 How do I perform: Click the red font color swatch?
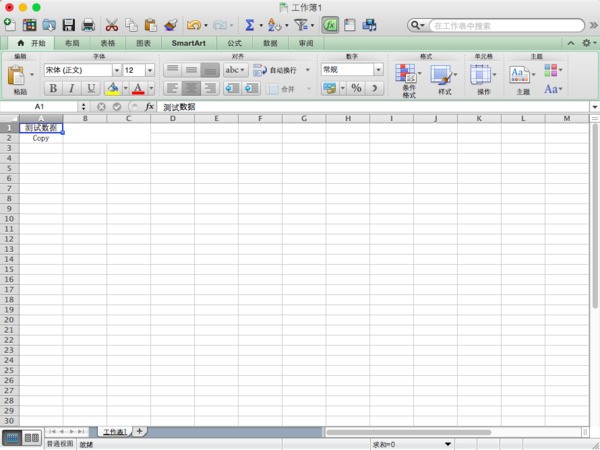(136, 88)
